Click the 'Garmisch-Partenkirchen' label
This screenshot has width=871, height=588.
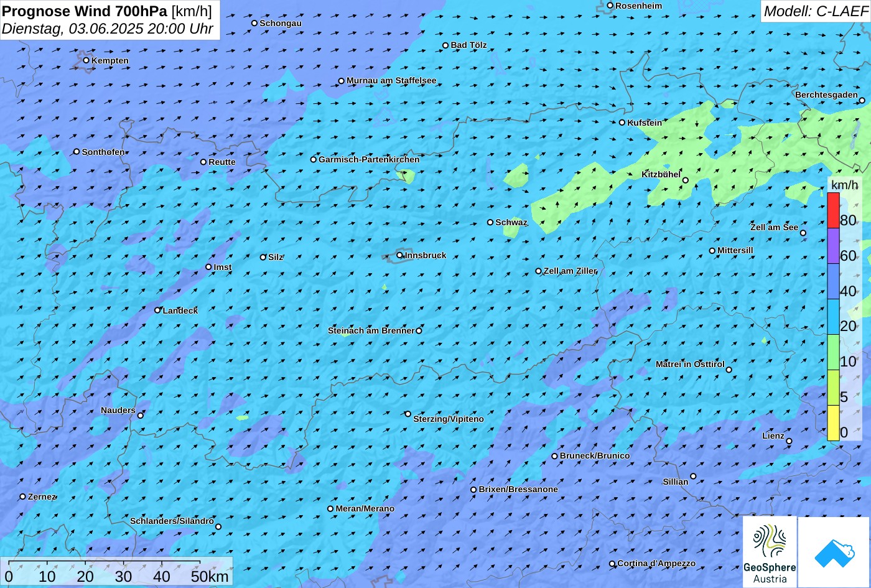click(369, 159)
